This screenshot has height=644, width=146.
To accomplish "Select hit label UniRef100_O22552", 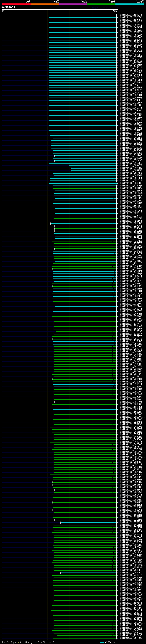I will [x=131, y=58].
